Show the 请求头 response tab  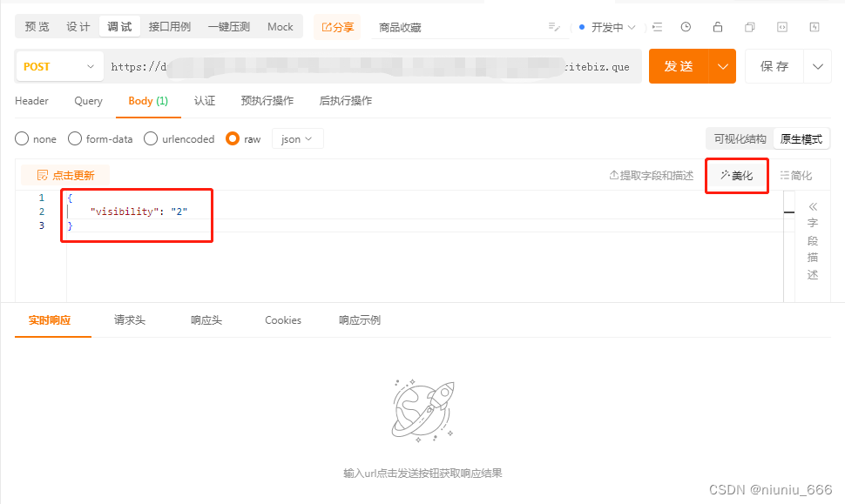(129, 320)
